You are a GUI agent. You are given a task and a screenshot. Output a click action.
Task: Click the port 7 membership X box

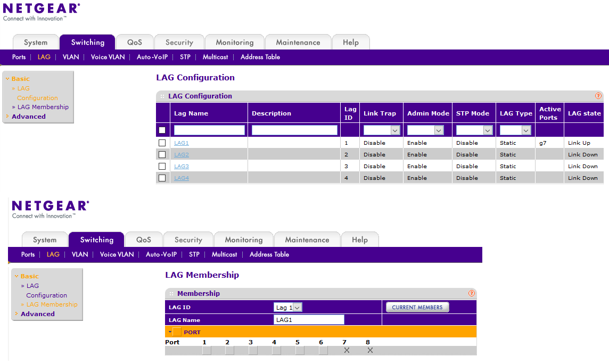[347, 350]
